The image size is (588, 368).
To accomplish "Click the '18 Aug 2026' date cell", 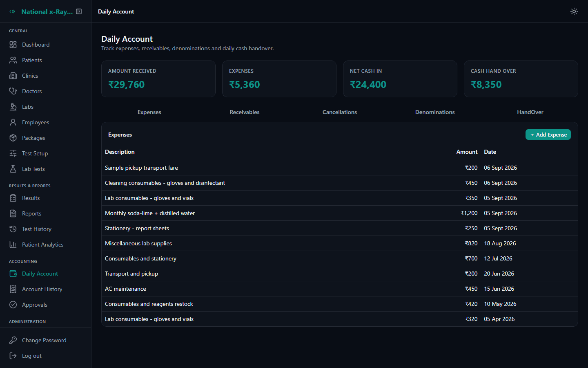I will (x=500, y=243).
